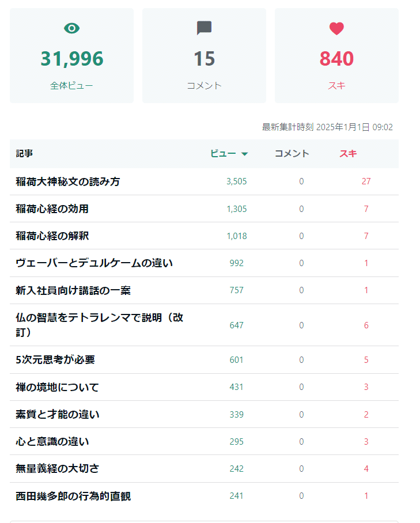This screenshot has width=420, height=523.
Task: Open article 素質と才能の違い
Action: tap(58, 414)
